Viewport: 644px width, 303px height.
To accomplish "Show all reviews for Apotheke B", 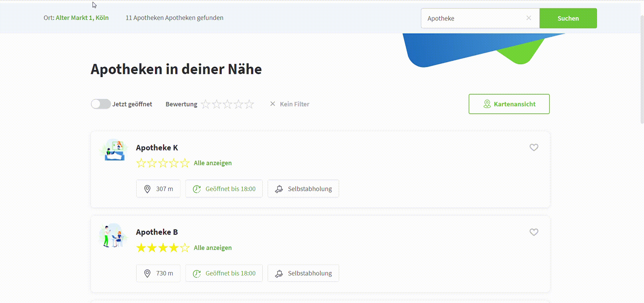I will pos(213,248).
